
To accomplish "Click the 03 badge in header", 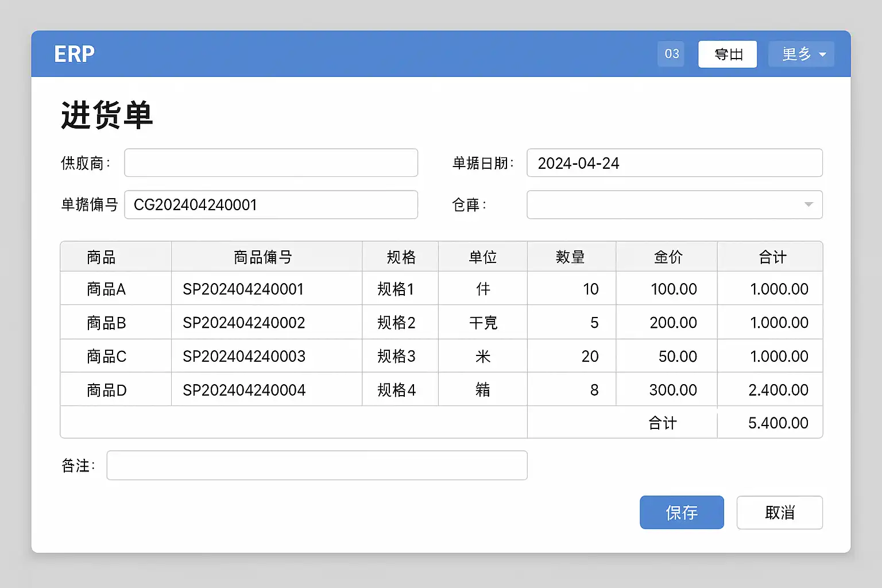I will click(x=671, y=54).
